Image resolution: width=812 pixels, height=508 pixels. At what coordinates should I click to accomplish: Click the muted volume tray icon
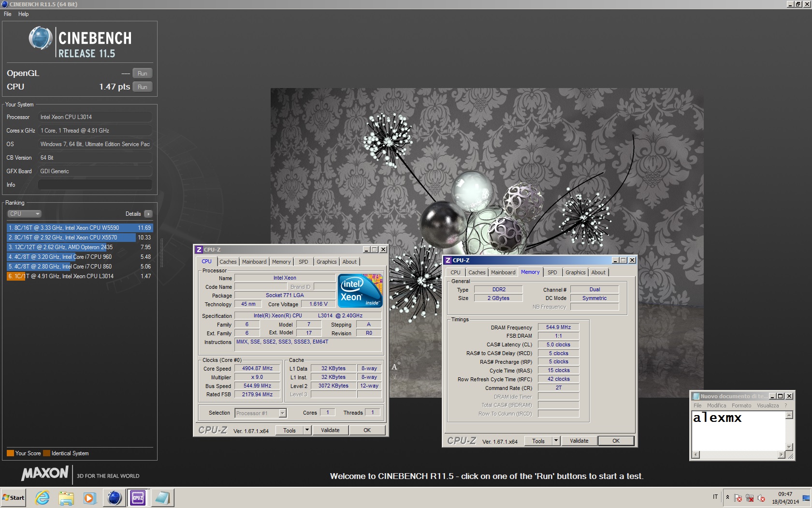click(x=761, y=498)
